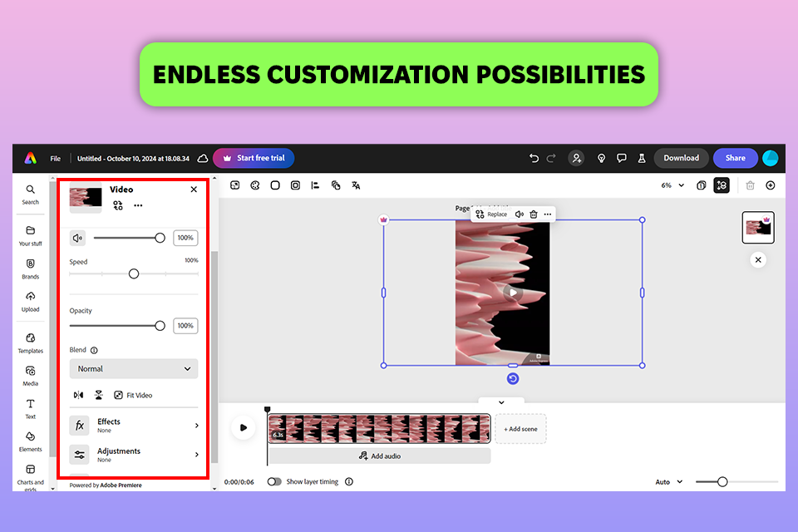The image size is (798, 532).
Task: Play the timeline with the play button
Action: (x=244, y=427)
